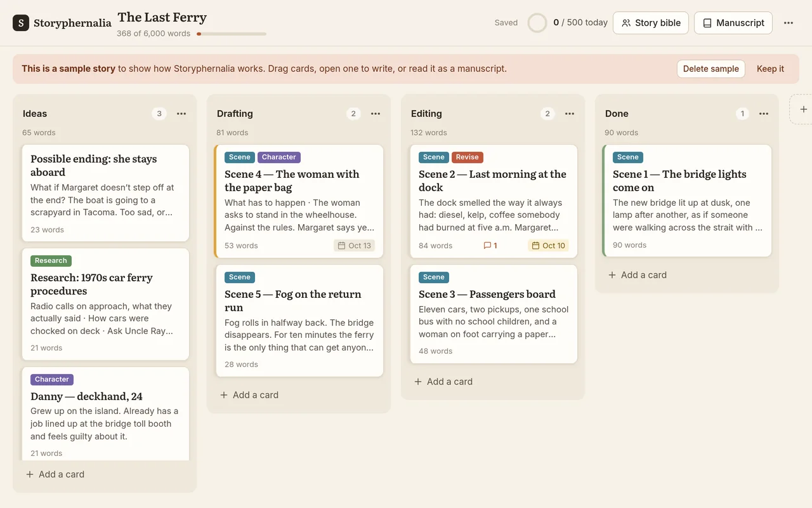The height and width of the screenshot is (508, 812).
Task: Click the '28 words' count on Scene 5
Action: tap(241, 364)
